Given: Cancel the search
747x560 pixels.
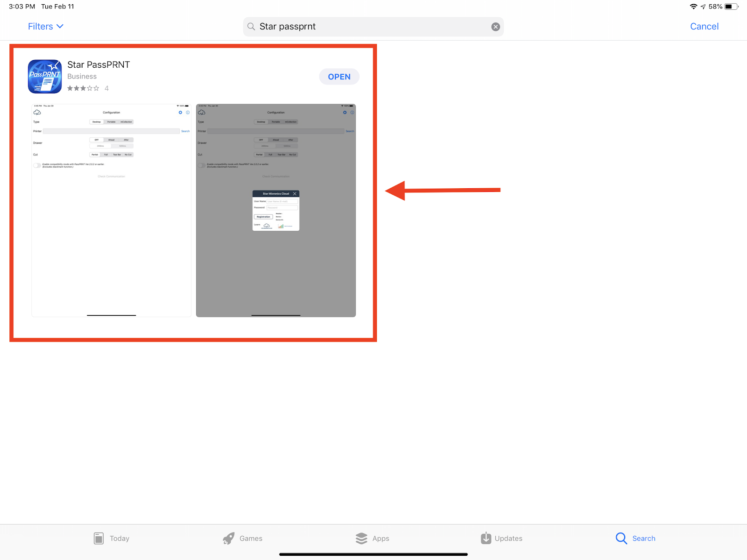Looking at the screenshot, I should 704,27.
